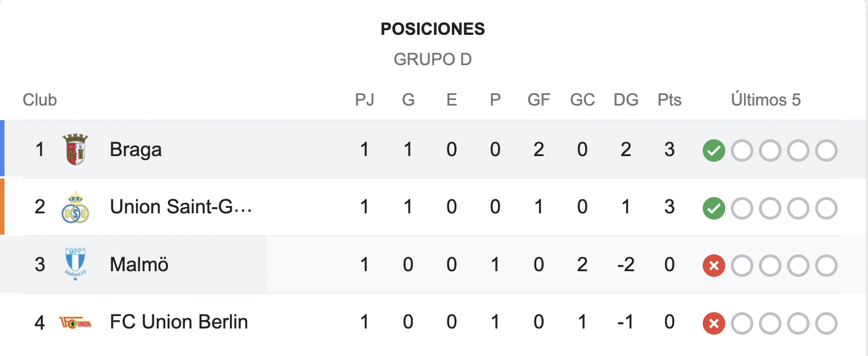Click the Union Saint-Gilloise crest logo

[75, 207]
